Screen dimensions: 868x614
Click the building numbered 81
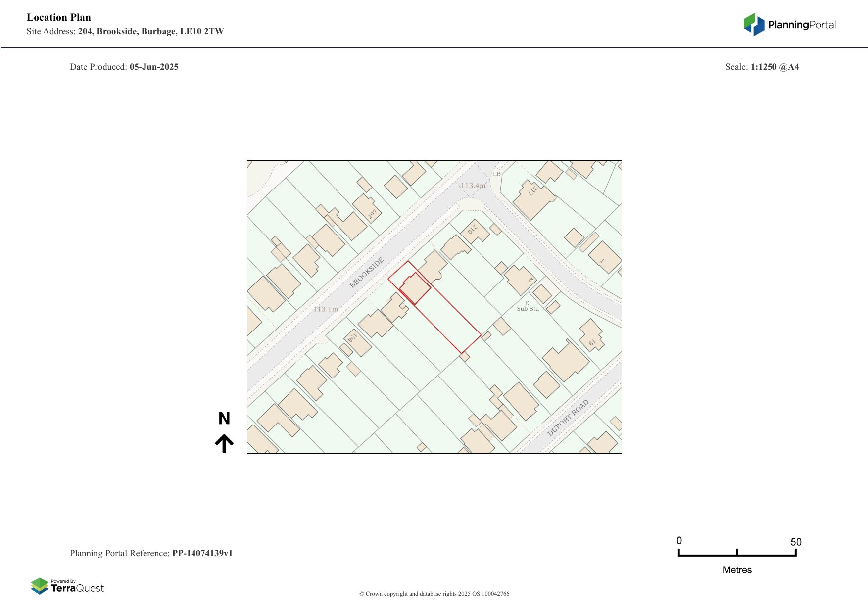[591, 336]
